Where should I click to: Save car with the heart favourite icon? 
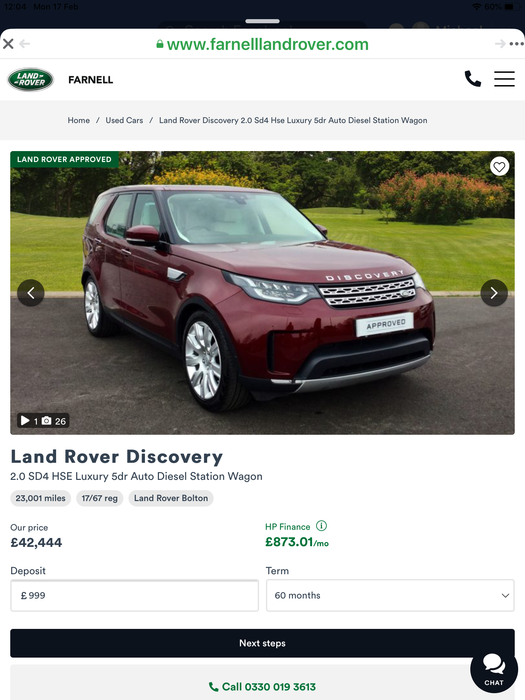[499, 167]
